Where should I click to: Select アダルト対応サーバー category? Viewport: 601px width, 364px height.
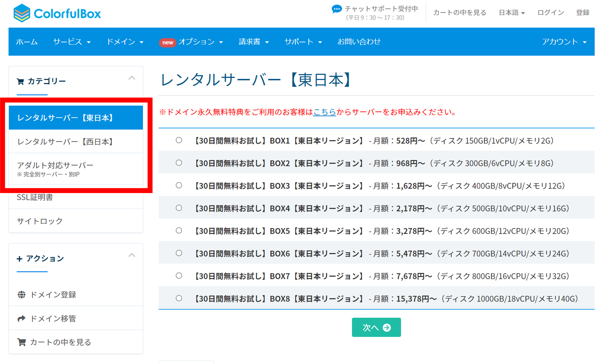[76, 169]
